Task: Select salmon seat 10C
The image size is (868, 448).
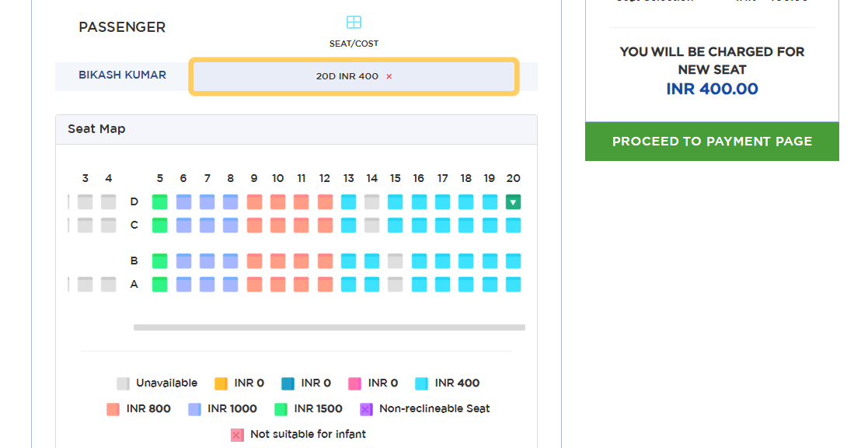Action: tap(278, 226)
